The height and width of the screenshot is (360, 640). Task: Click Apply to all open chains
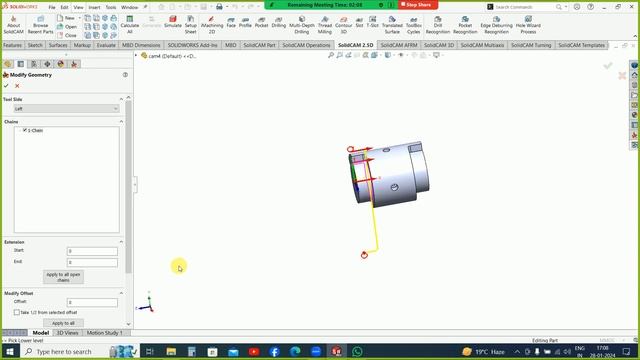click(x=63, y=277)
